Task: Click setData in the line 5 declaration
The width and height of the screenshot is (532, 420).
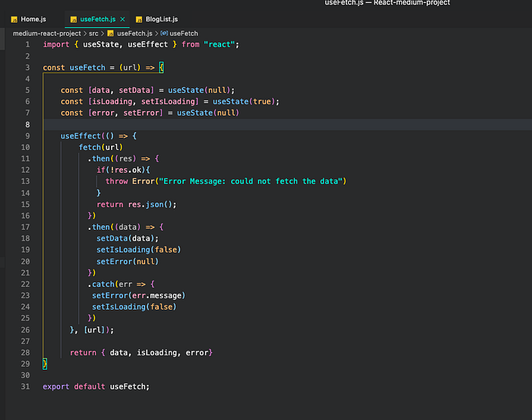Action: 134,91
